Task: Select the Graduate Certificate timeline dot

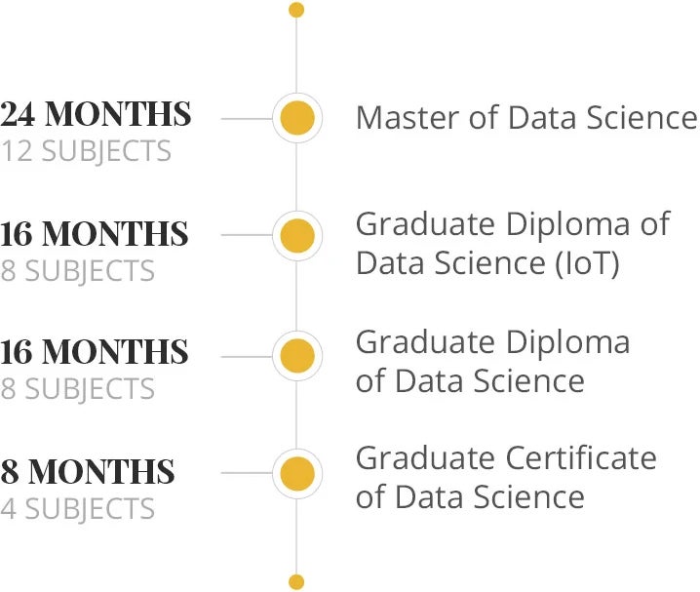Action: pos(297,474)
